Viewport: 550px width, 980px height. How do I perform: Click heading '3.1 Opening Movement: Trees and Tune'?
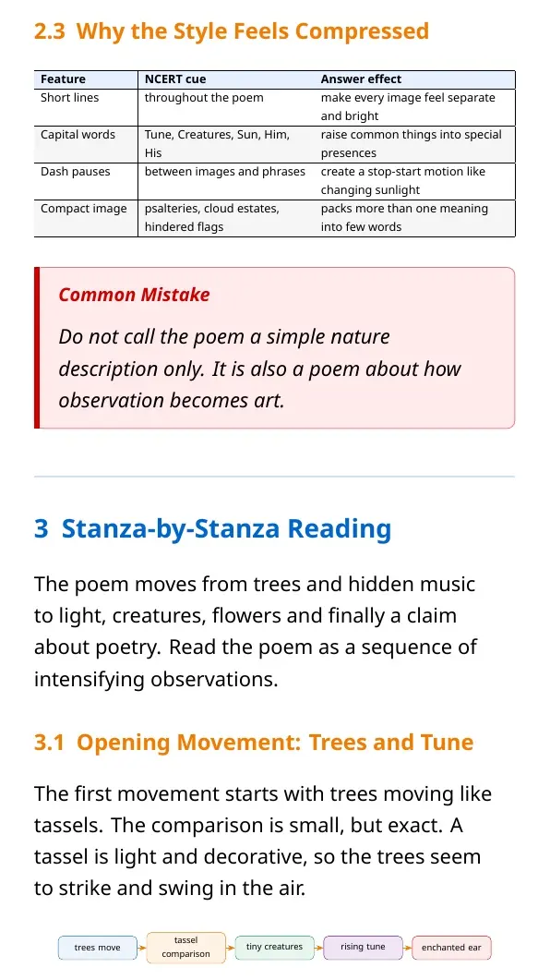pyautogui.click(x=254, y=742)
